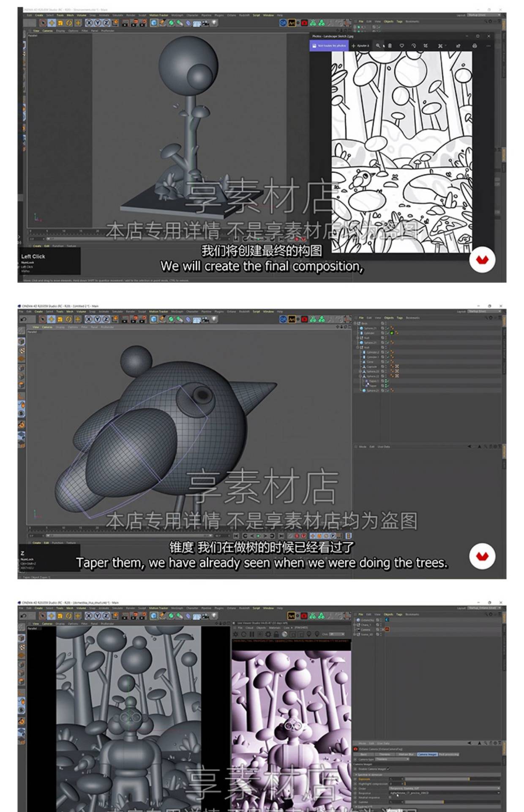Image resolution: width=524 pixels, height=812 pixels.
Task: Click play button in bird window timeline
Action: tap(259, 536)
